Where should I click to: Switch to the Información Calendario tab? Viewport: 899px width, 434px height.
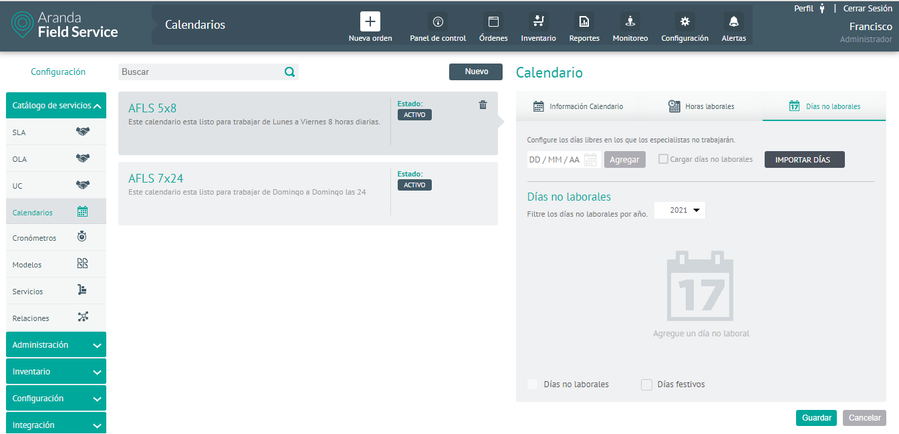pos(578,106)
